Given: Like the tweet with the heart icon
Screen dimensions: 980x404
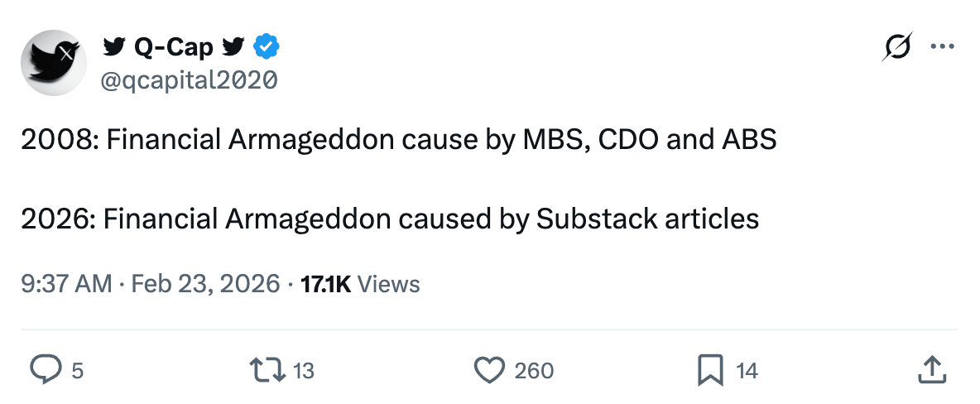Looking at the screenshot, I should tap(491, 370).
